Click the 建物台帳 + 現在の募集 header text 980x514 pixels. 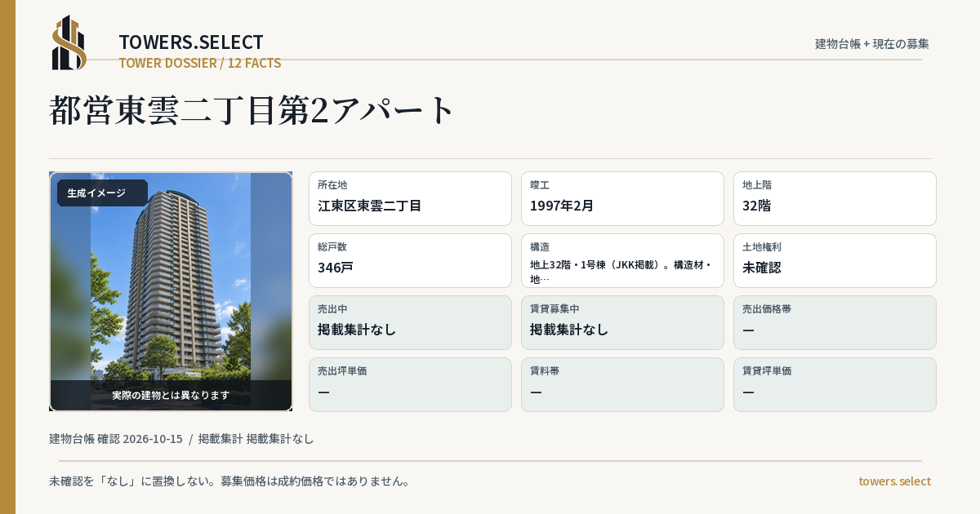tap(872, 44)
